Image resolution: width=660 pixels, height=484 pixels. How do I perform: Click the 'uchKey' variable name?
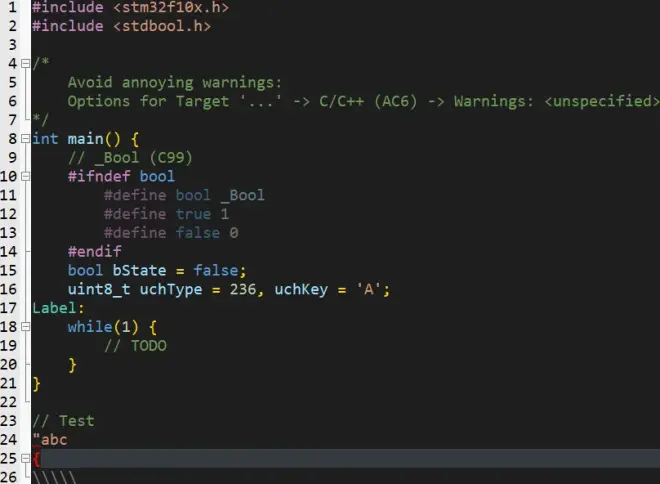click(x=301, y=290)
